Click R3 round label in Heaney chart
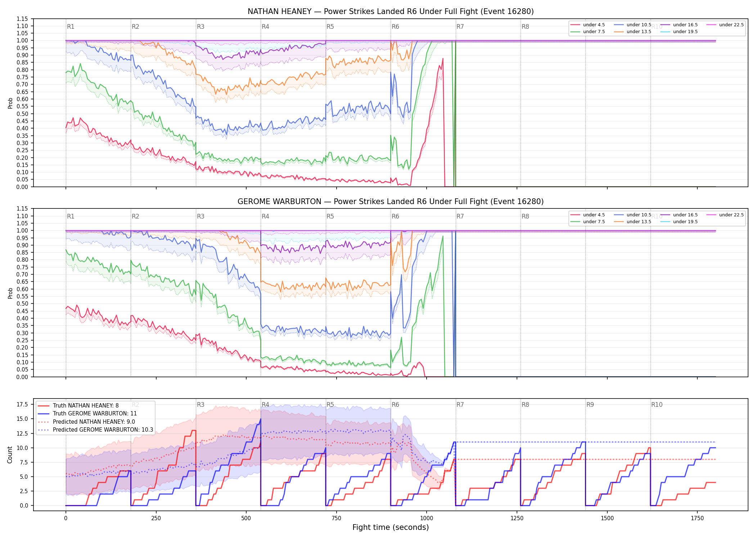 point(201,27)
